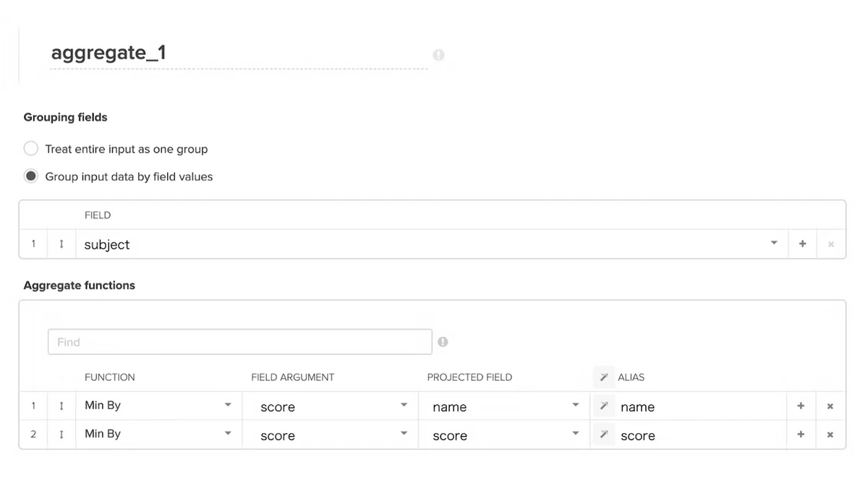Open the Field Argument dropdown in row 2
Viewport: 868px width, 493px height.
click(x=331, y=435)
